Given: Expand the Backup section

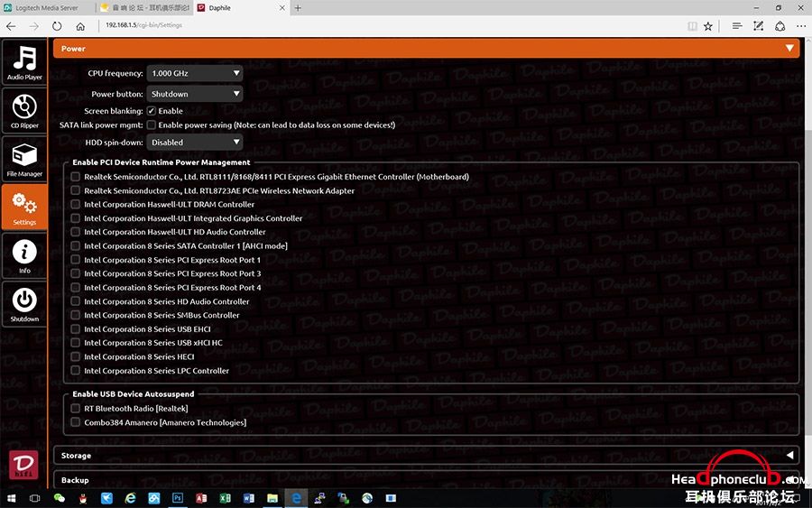Looking at the screenshot, I should 426,480.
